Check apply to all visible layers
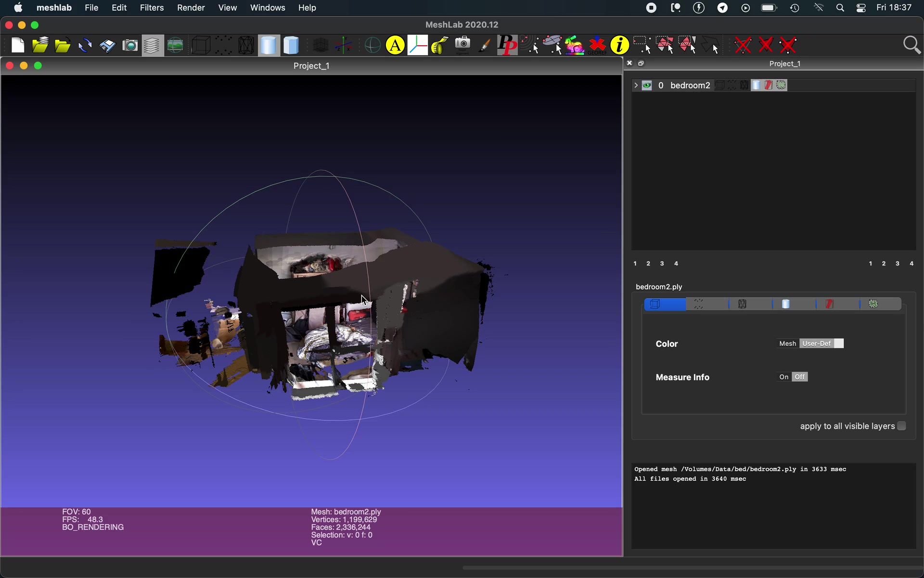Screen dimensions: 924x578 click(x=901, y=426)
